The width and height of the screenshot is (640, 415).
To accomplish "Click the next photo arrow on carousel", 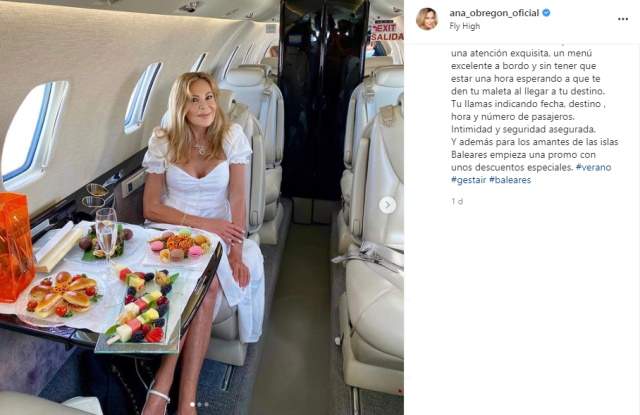I will (x=387, y=205).
